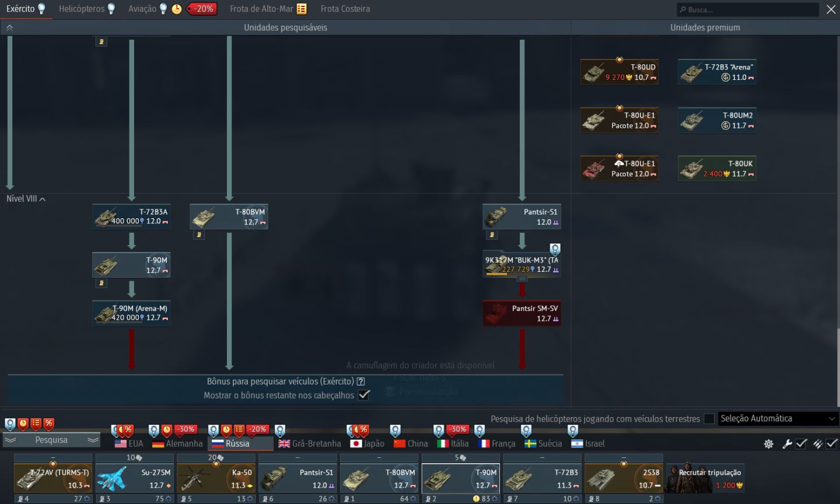840x504 pixels.
Task: Collapse the Nível VIII tier section
Action: 26,199
